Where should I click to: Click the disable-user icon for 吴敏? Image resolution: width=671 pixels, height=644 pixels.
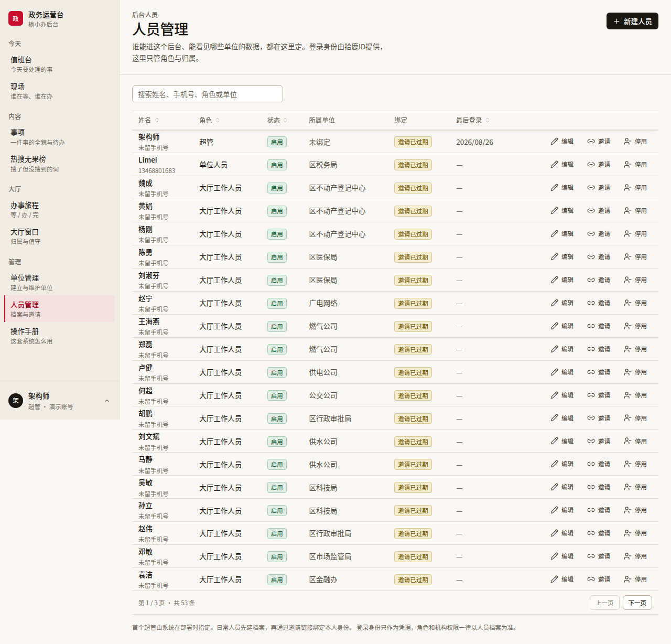tap(627, 487)
